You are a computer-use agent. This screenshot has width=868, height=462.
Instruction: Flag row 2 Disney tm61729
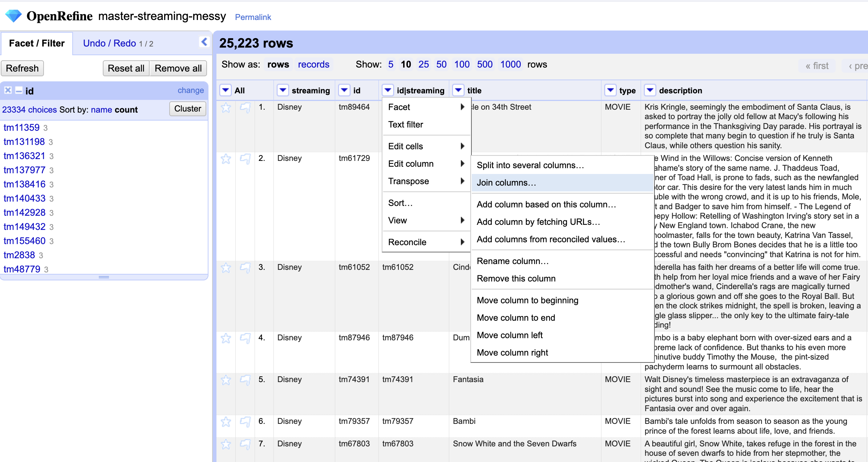pyautogui.click(x=245, y=159)
